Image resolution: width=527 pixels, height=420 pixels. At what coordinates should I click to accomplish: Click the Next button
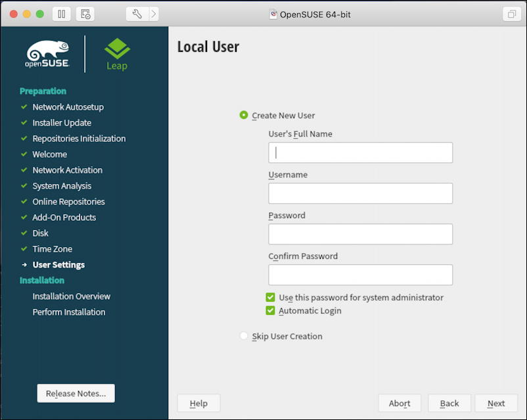[495, 403]
